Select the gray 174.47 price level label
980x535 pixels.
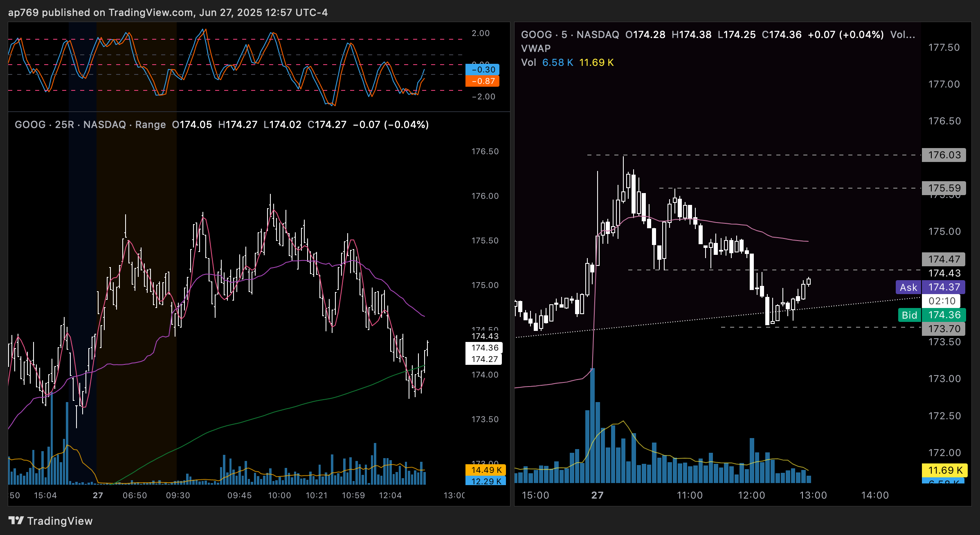[x=944, y=259]
